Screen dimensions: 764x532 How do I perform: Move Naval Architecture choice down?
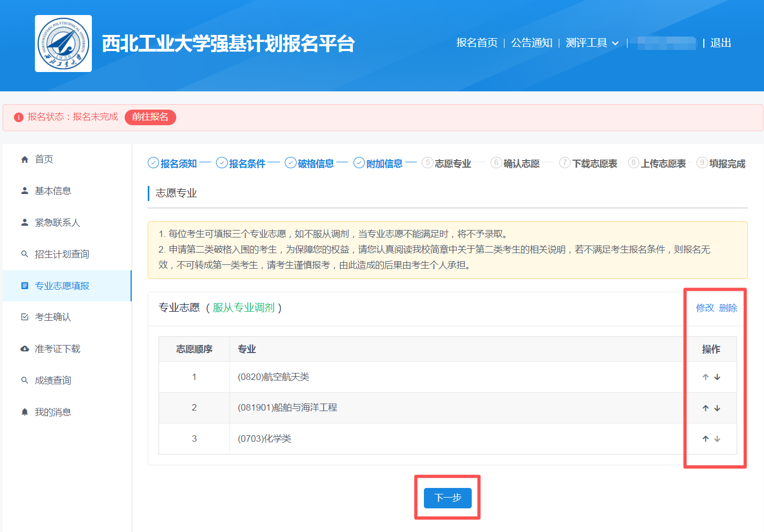717,408
